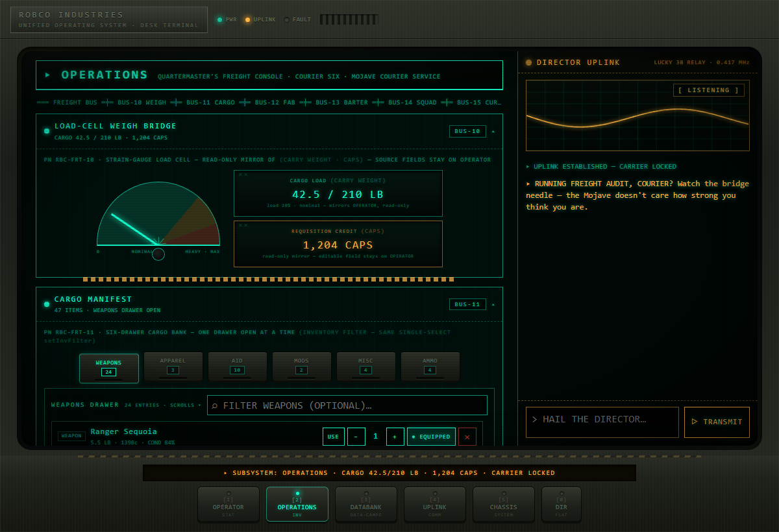The height and width of the screenshot is (532, 779).
Task: Focus the Filter Weapons search field
Action: [x=347, y=405]
